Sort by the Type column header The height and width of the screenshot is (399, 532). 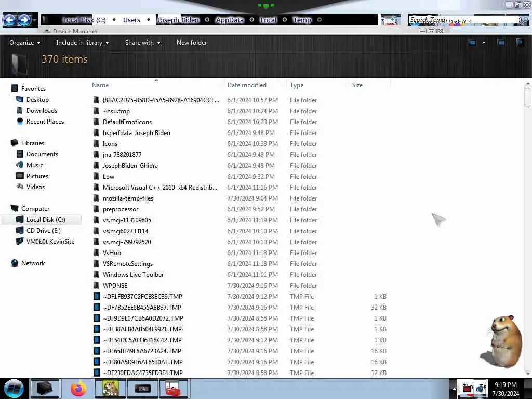[x=297, y=85]
